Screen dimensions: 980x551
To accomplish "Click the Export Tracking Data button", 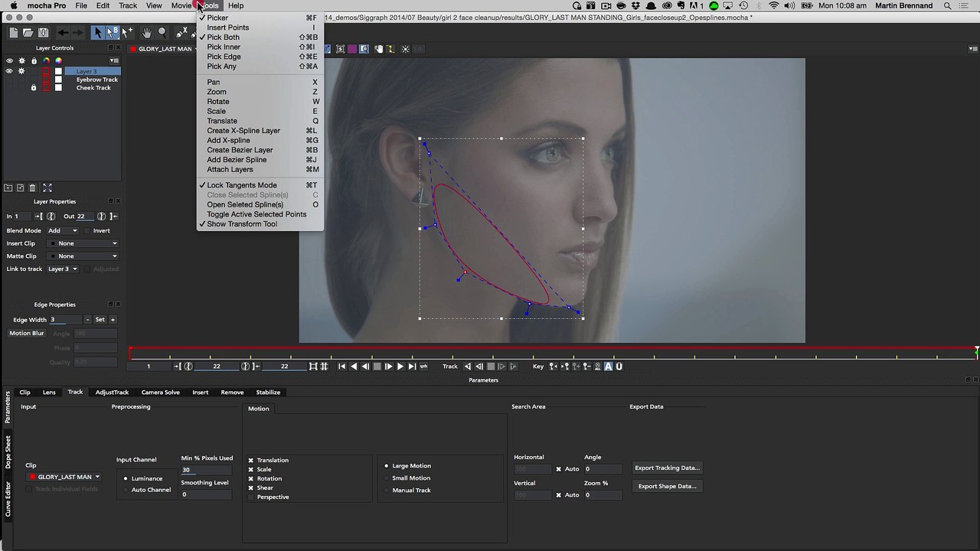I will tap(668, 468).
